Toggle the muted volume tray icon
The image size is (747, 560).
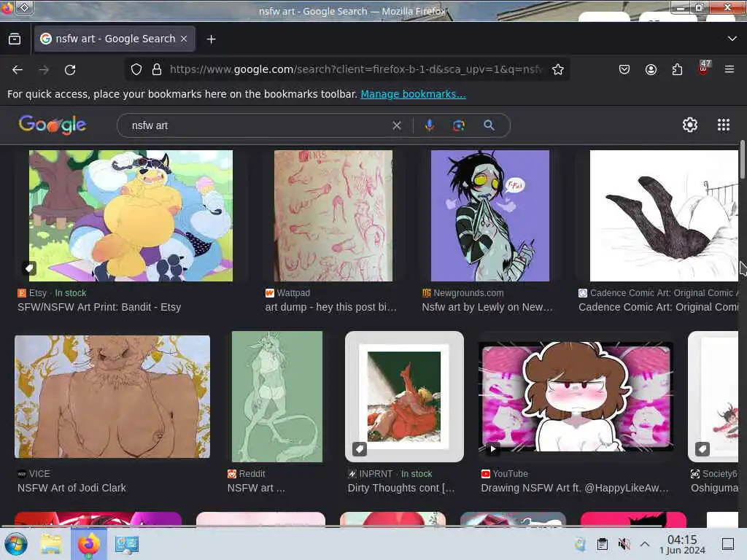point(624,544)
